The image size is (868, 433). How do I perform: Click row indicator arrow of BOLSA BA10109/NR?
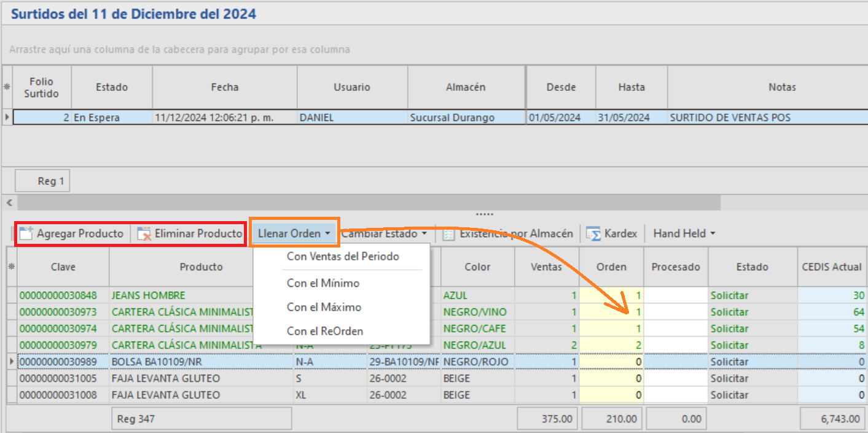12,362
